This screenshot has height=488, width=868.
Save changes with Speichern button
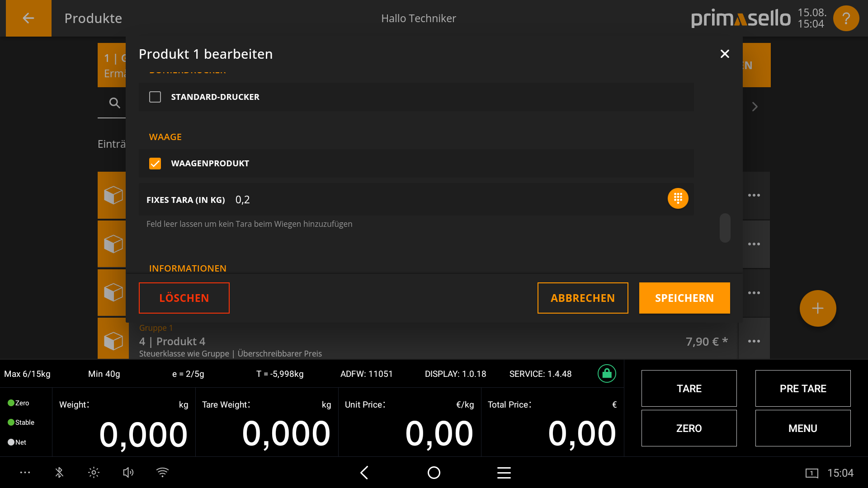click(x=684, y=298)
